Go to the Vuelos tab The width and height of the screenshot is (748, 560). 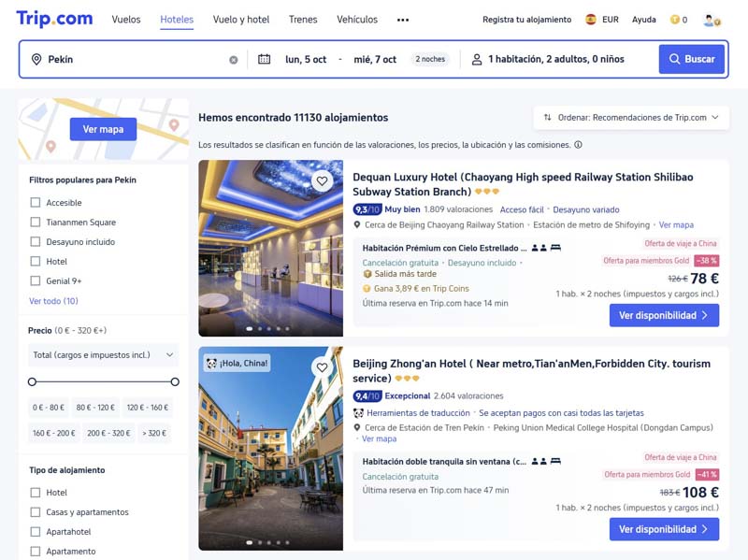126,20
